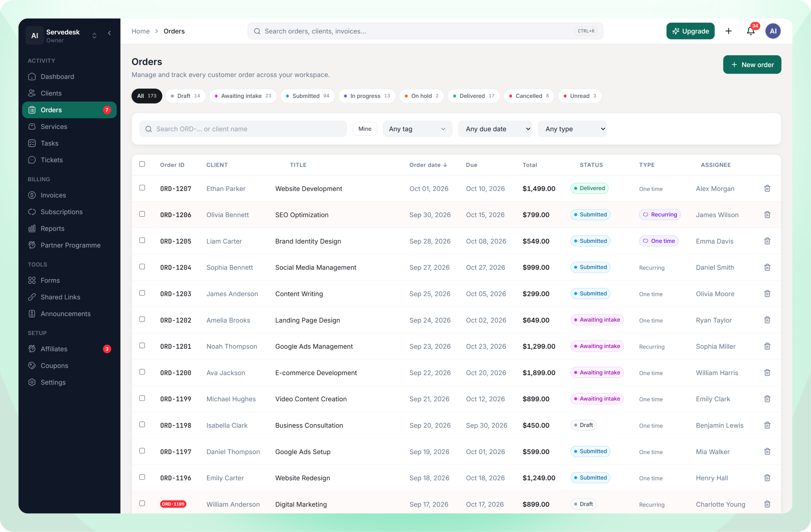The image size is (811, 532).
Task: Open Coupons in the sidebar
Action: pos(69,366)
